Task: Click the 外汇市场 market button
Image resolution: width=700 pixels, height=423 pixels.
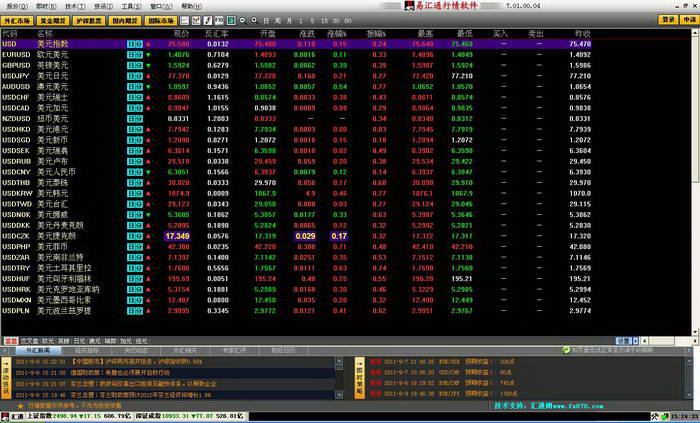Action: (x=17, y=21)
